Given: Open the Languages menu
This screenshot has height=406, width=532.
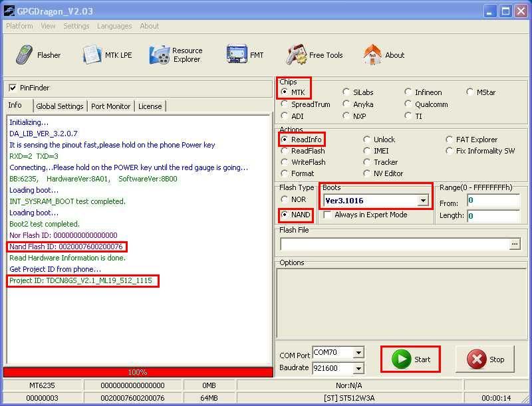Looking at the screenshot, I should coord(114,26).
